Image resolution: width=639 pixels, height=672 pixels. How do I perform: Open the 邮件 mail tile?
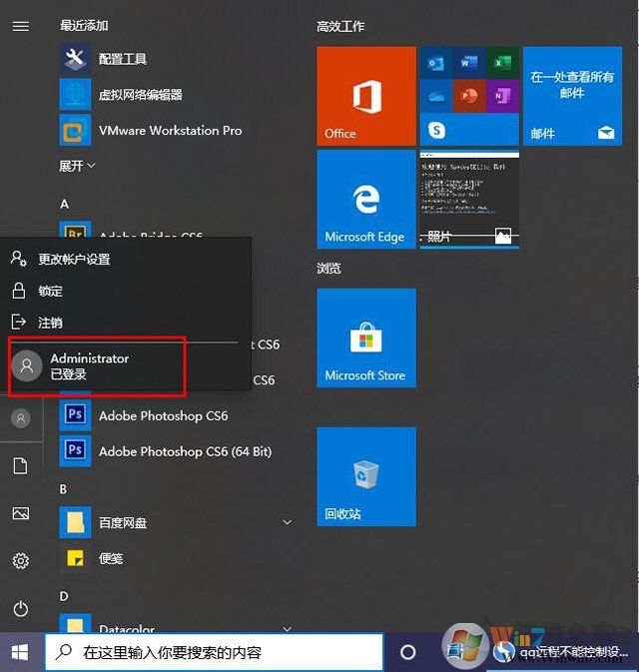tap(572, 97)
